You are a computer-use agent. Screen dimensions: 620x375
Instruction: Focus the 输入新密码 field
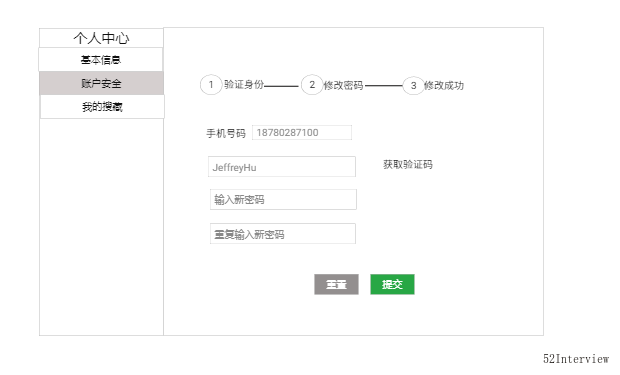(283, 199)
